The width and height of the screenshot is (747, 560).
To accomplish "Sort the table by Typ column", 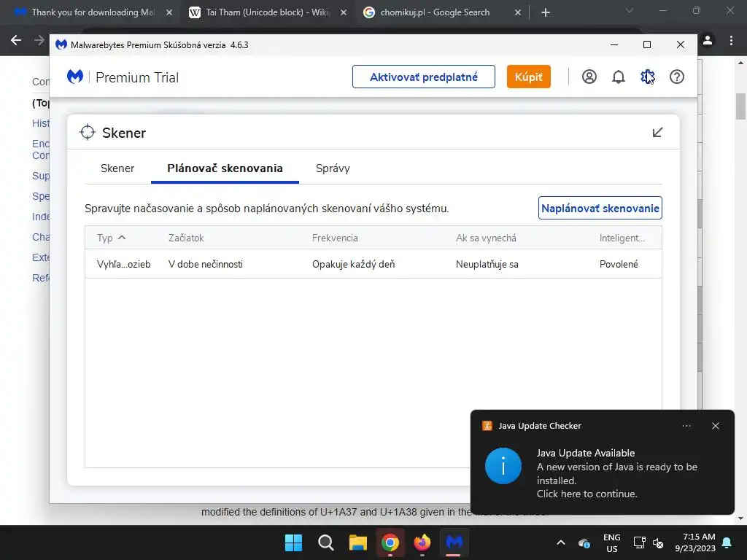I will (111, 238).
